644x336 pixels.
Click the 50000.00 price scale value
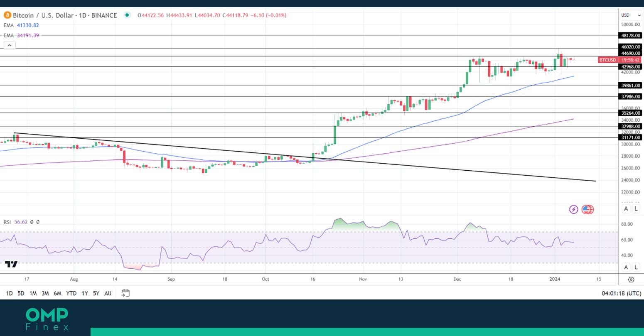click(630, 25)
